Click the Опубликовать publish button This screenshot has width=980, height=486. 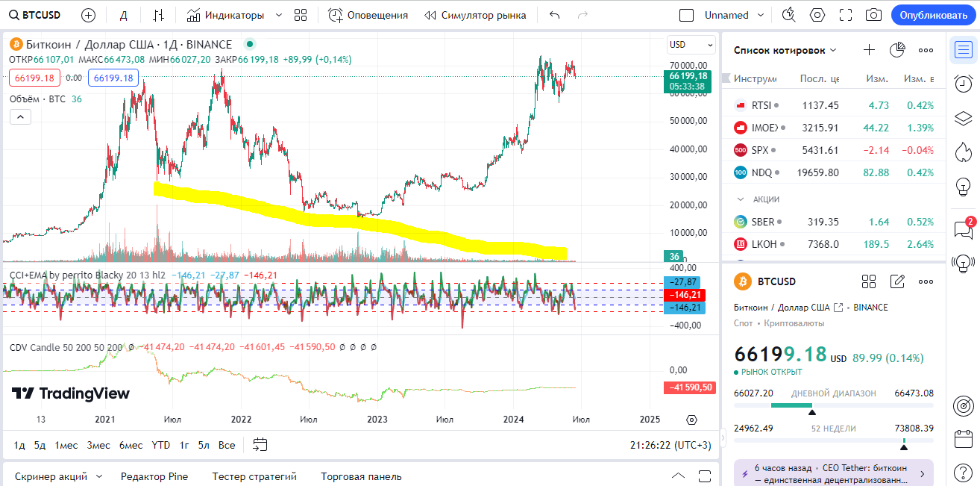933,15
